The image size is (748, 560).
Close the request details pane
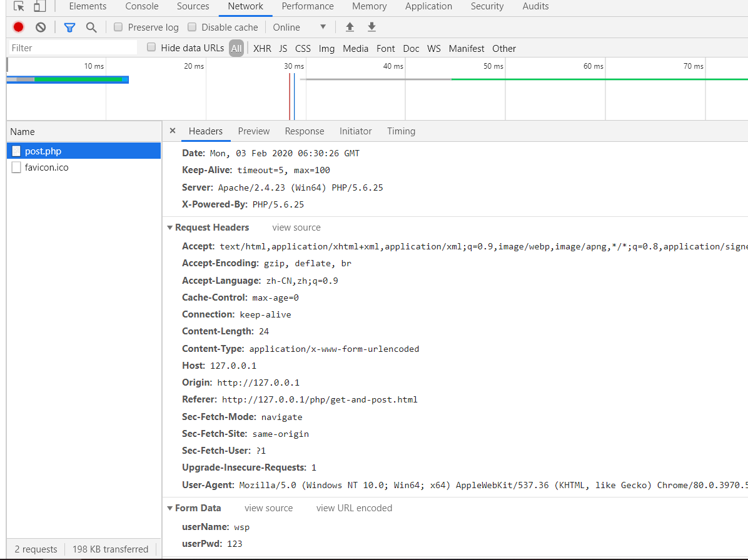tap(173, 131)
